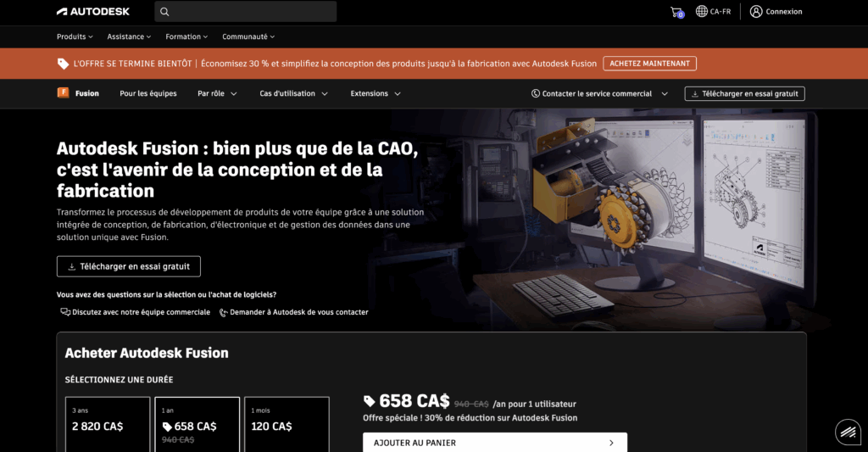Click the hero Télécharger en essai gratuit button
Viewport: 868px width, 452px height.
(129, 266)
